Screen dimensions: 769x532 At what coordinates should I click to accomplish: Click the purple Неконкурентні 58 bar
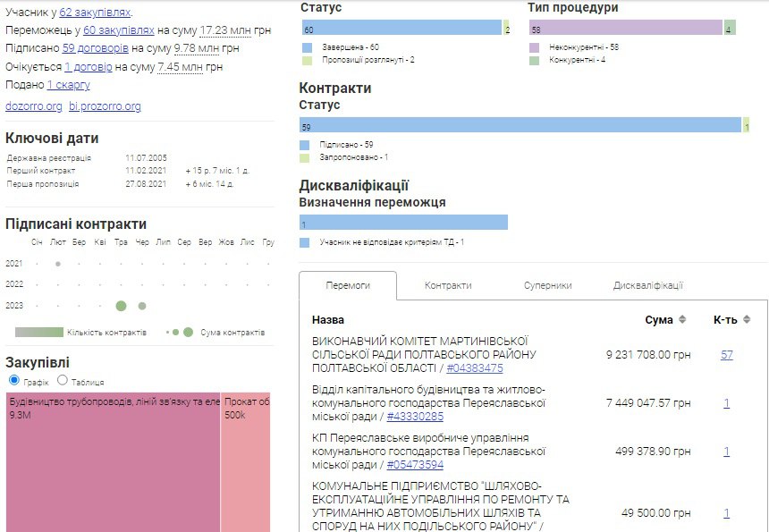coord(625,29)
